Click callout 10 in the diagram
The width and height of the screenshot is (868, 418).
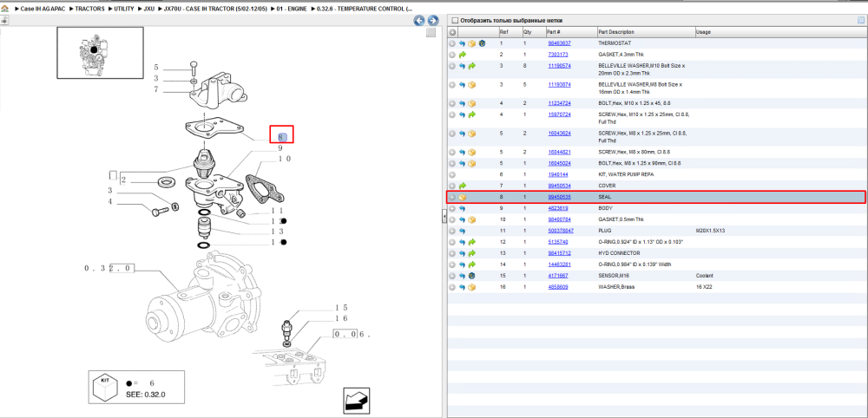[x=285, y=159]
